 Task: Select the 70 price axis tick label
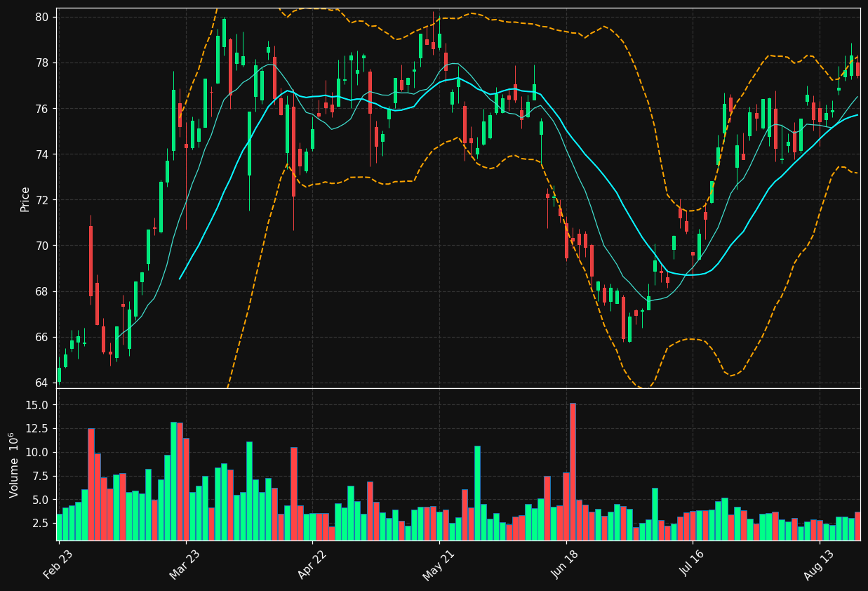click(42, 246)
